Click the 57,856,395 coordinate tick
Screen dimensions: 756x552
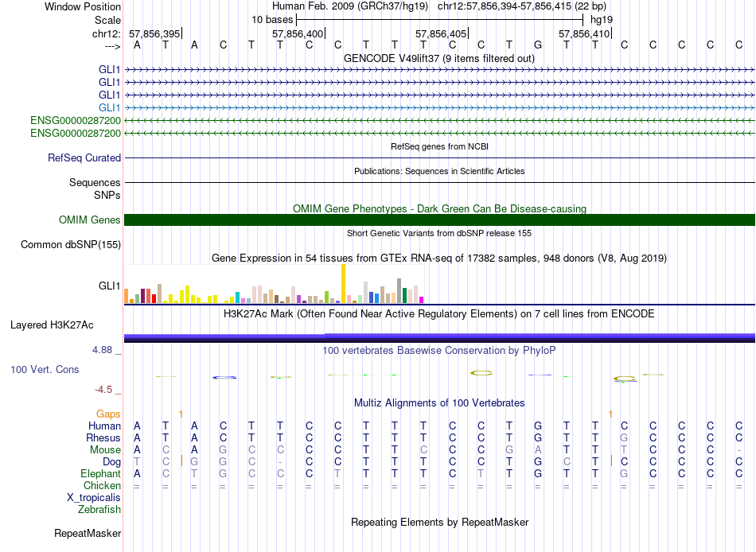click(155, 33)
